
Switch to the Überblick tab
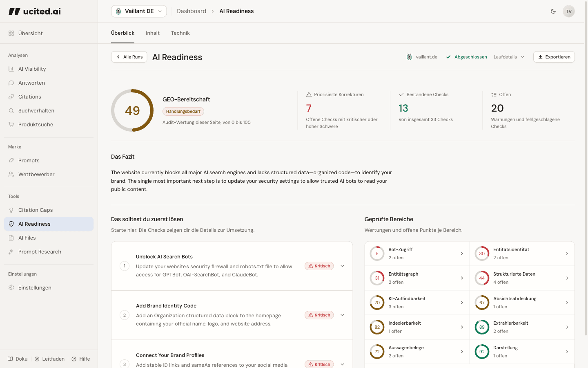[122, 33]
